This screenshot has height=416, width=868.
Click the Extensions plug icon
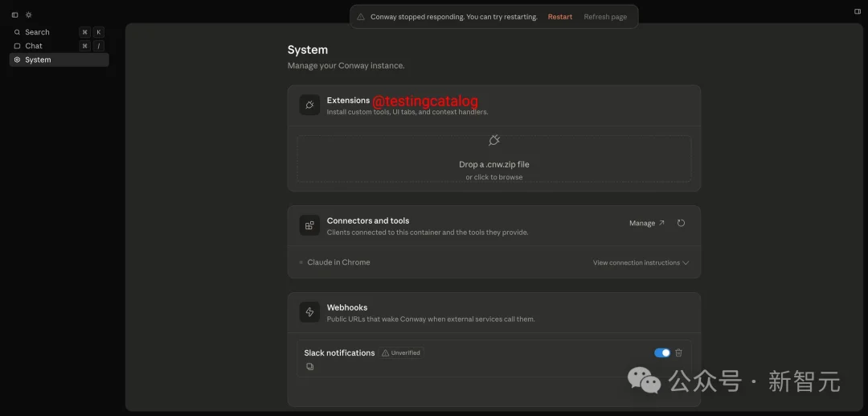(309, 105)
